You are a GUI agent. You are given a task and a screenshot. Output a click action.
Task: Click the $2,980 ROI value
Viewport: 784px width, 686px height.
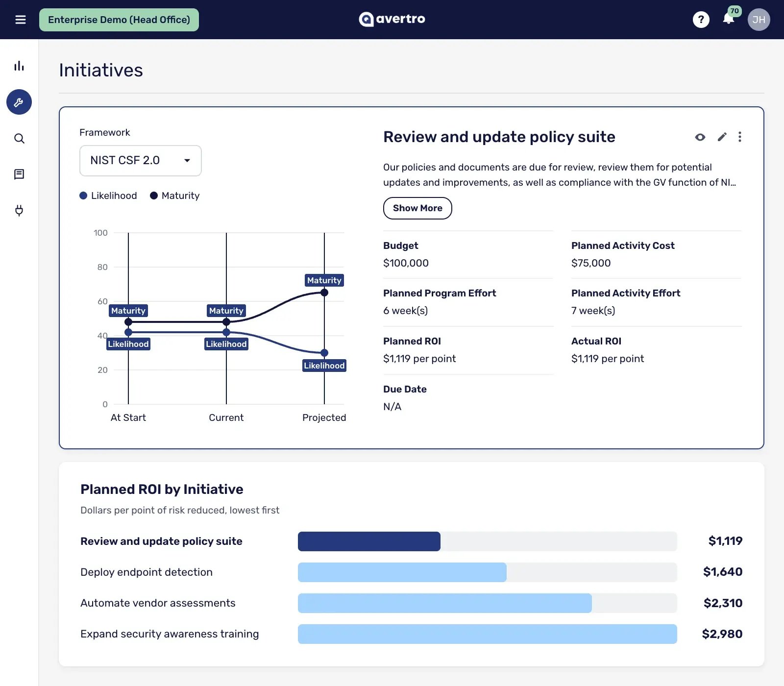point(722,634)
